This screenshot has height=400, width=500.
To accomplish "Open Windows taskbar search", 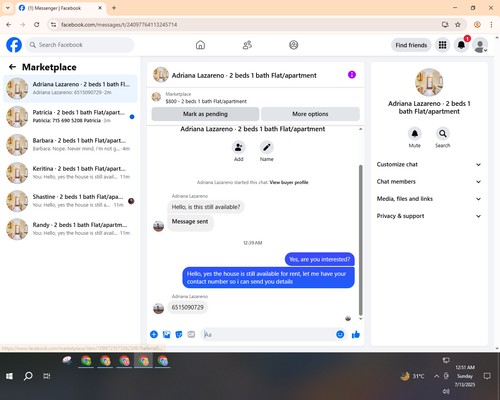I will click(x=28, y=376).
